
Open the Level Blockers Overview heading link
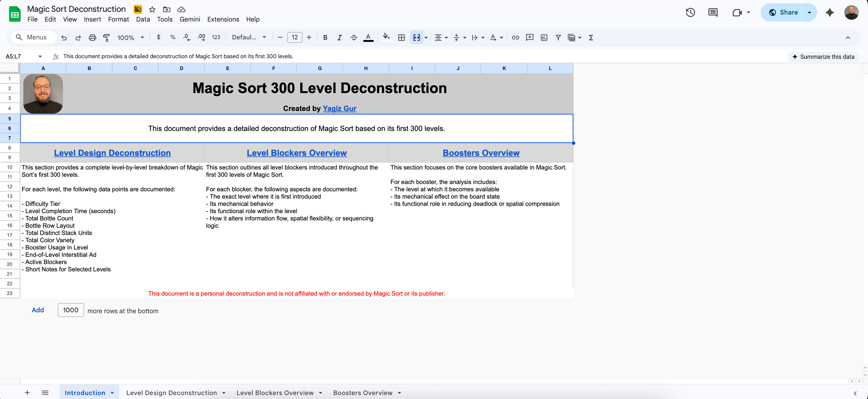pyautogui.click(x=297, y=153)
